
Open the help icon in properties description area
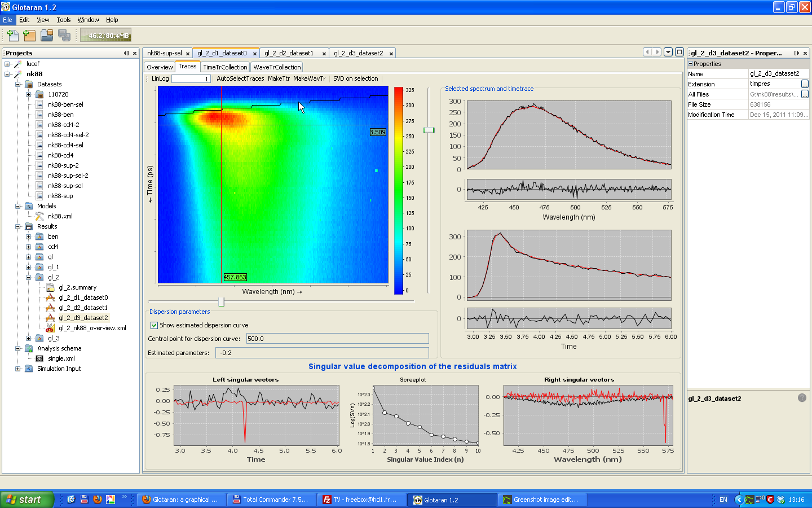pyautogui.click(x=802, y=398)
